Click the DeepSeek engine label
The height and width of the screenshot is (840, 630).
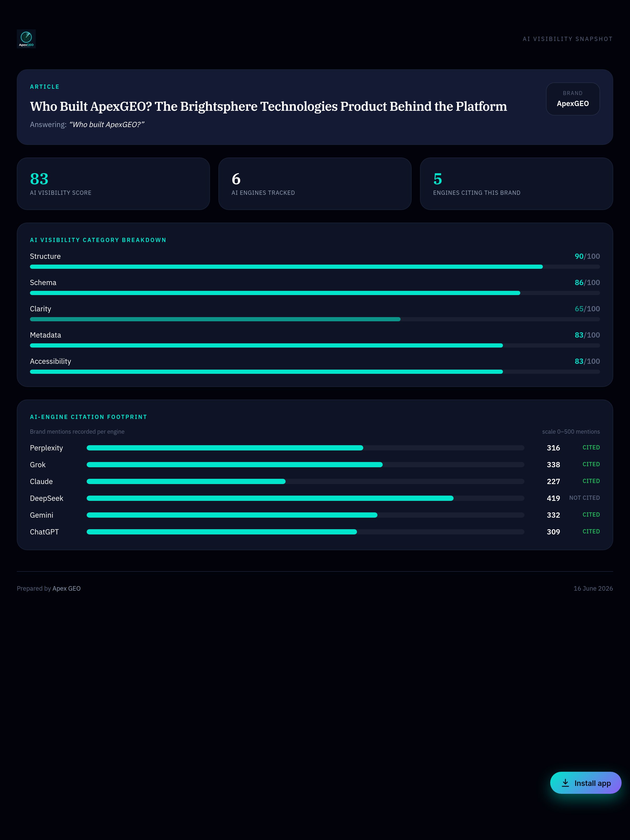[47, 498]
